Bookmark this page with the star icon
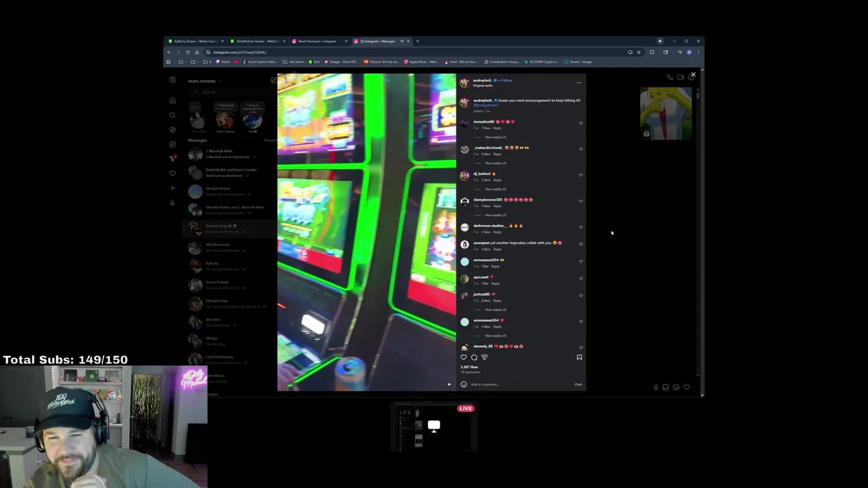This screenshot has height=488, width=868. [x=639, y=52]
